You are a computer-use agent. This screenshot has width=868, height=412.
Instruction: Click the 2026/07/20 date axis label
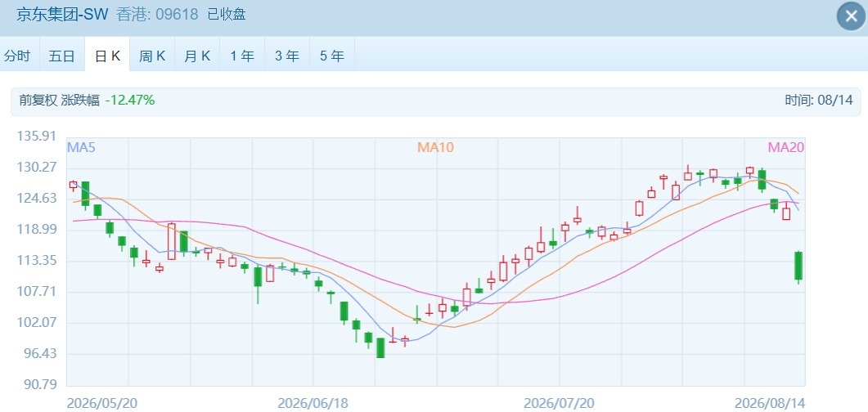[x=559, y=403]
